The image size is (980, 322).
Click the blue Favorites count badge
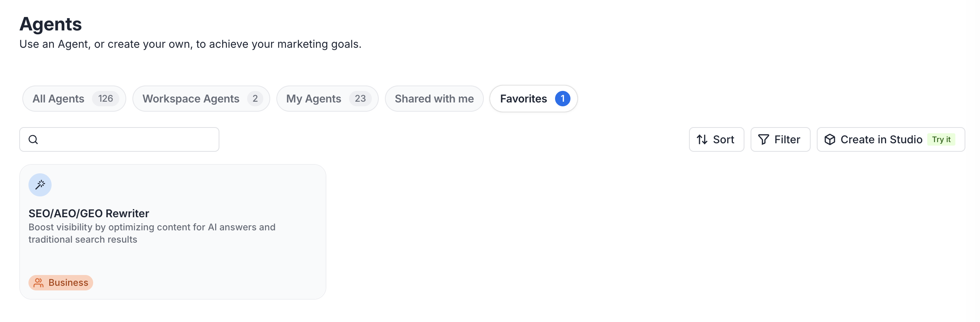[x=562, y=99]
